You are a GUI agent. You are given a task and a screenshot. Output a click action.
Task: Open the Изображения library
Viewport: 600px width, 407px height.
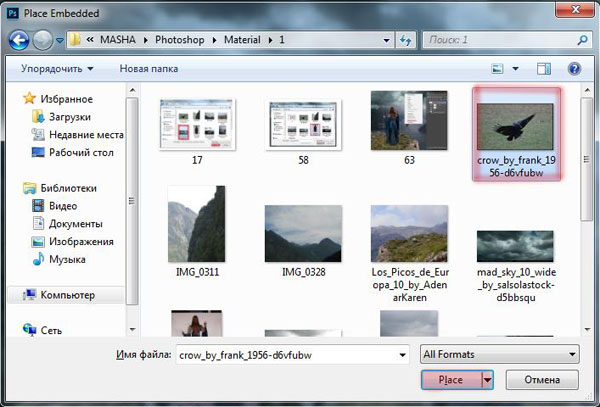pos(81,242)
